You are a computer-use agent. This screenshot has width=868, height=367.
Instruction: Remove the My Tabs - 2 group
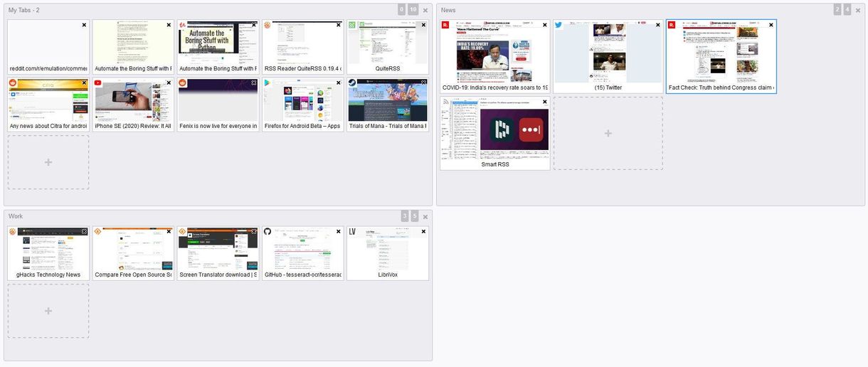[425, 10]
